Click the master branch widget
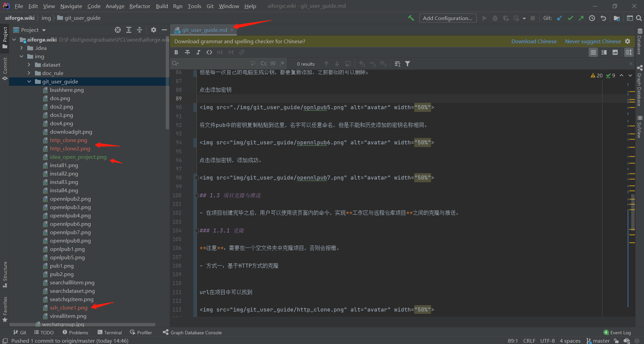Screen dimensions: 644x344 point(598,341)
